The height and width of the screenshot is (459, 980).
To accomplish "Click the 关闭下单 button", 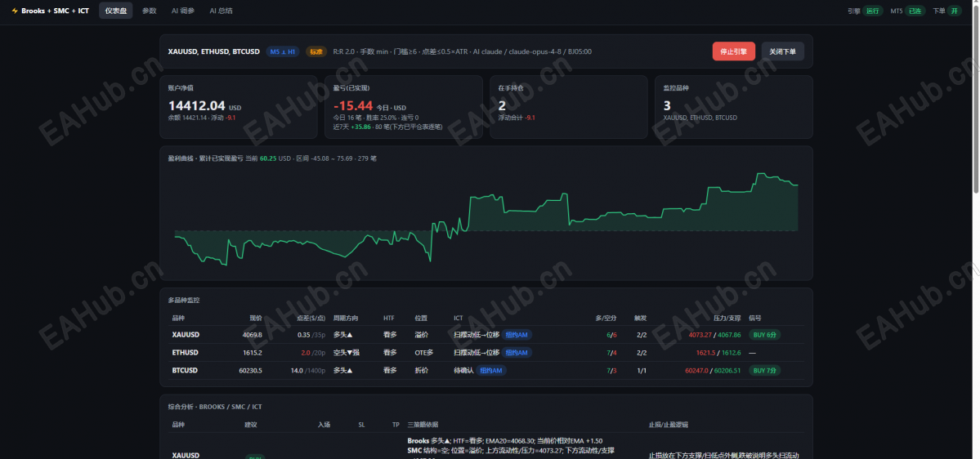I will pyautogui.click(x=782, y=51).
